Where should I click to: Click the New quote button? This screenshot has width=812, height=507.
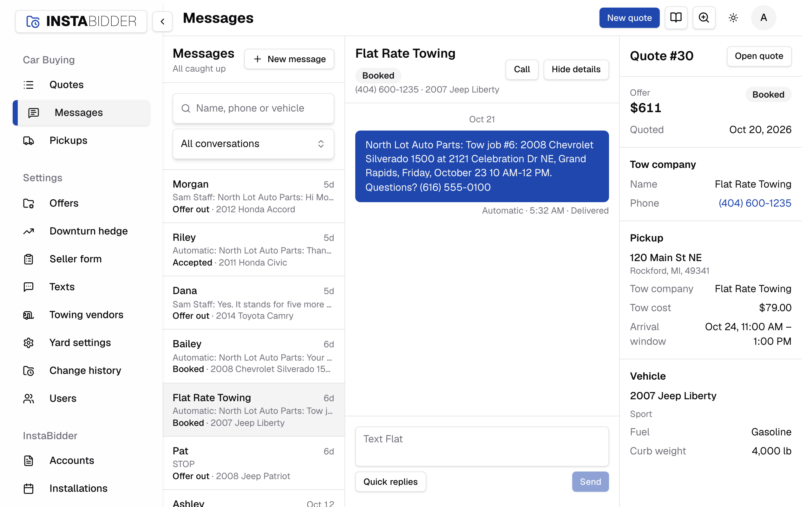(x=629, y=17)
